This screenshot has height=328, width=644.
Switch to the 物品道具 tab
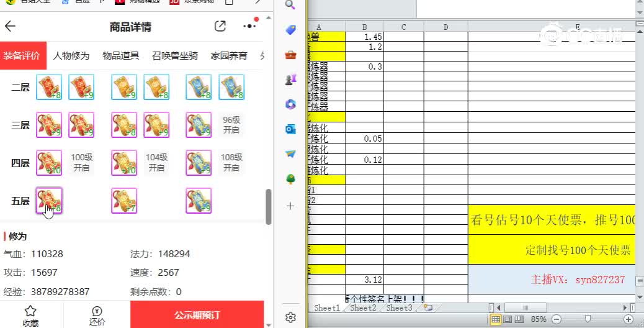coord(121,55)
